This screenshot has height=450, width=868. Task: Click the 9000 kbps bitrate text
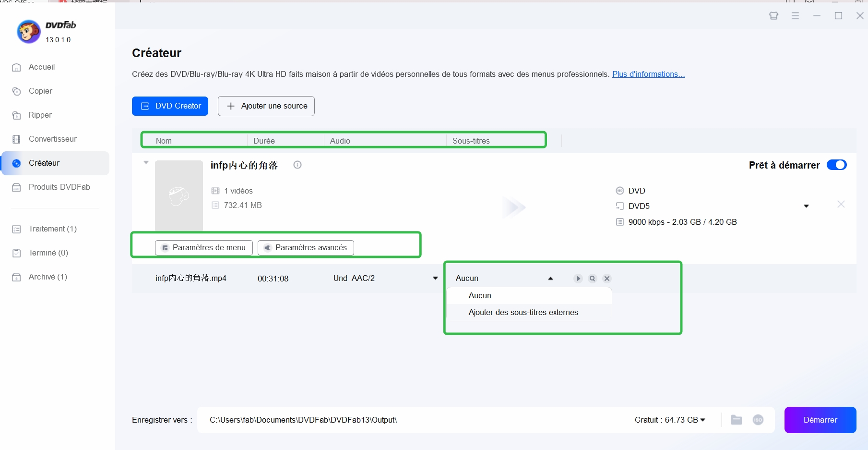click(682, 222)
